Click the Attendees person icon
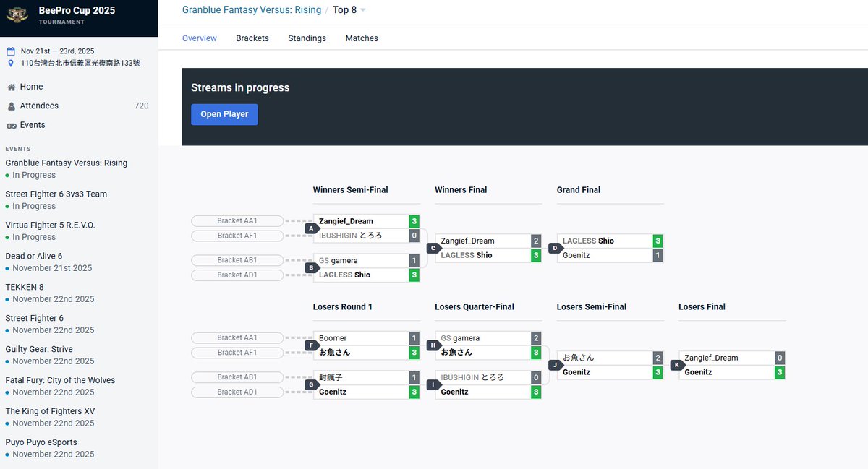Image resolution: width=868 pixels, height=469 pixels. (11, 106)
